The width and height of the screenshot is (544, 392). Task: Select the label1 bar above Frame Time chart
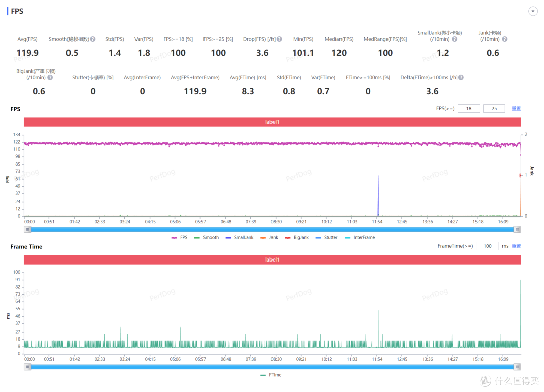(x=273, y=259)
